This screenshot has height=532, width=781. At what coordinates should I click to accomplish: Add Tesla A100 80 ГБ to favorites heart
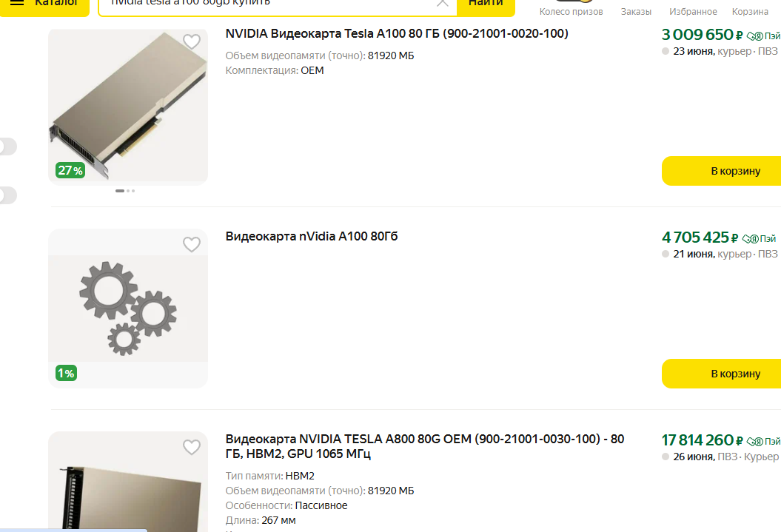(x=191, y=41)
